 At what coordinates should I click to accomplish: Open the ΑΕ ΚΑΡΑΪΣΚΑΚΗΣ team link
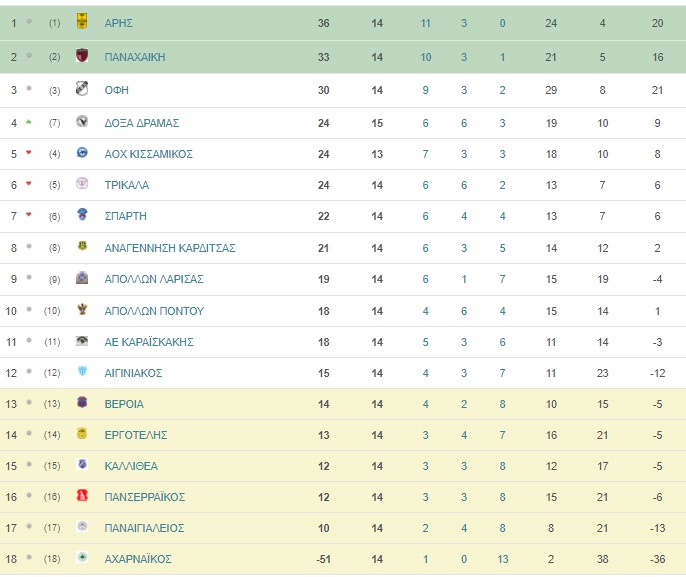pos(149,343)
